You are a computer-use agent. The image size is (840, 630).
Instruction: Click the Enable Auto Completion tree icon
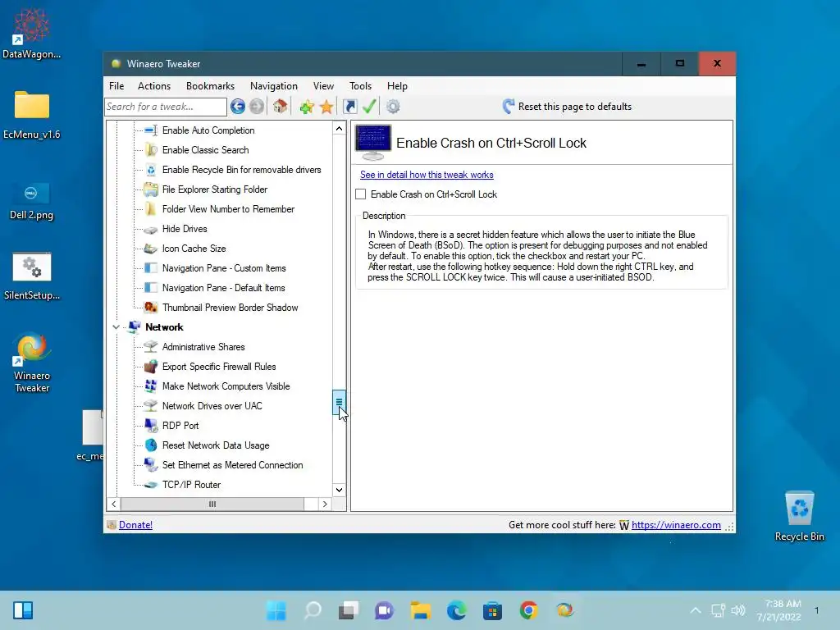tap(151, 130)
